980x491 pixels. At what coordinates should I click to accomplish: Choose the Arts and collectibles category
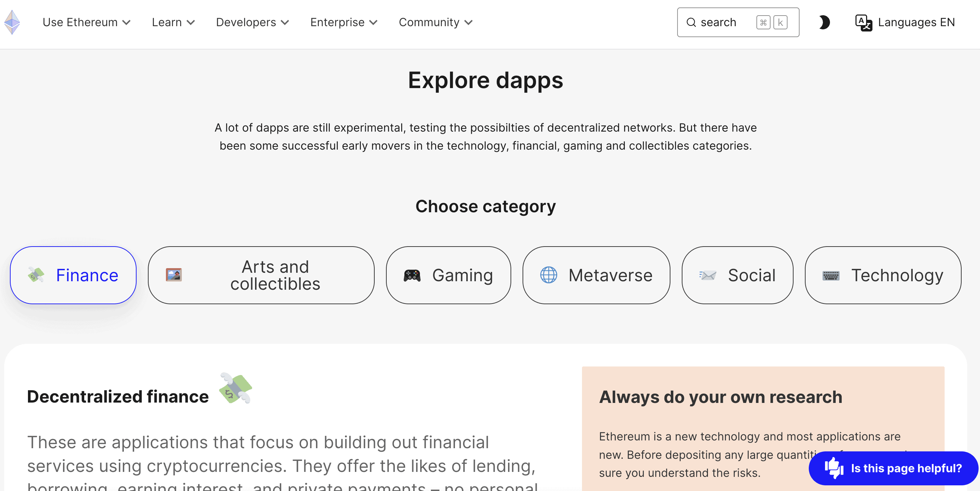[x=261, y=275]
